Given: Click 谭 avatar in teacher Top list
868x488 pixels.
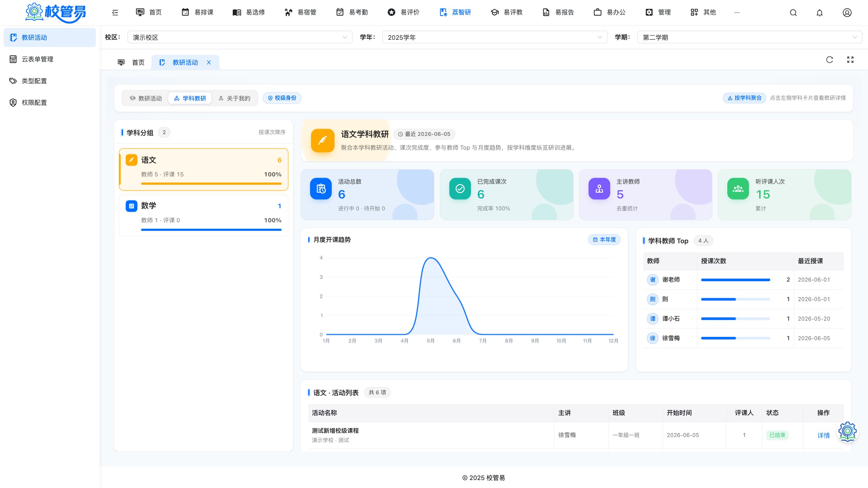Looking at the screenshot, I should pyautogui.click(x=652, y=318).
